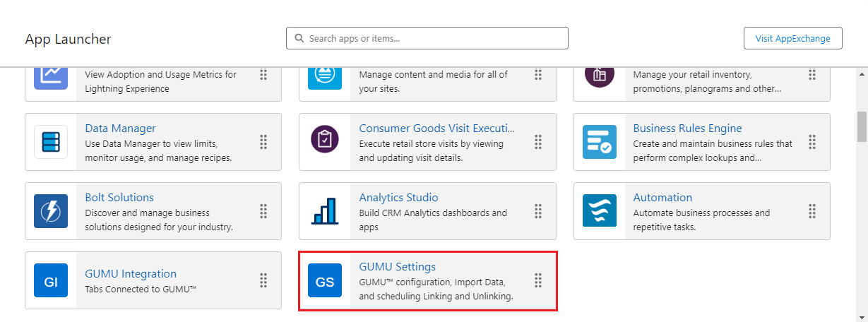Open the Business Rules Engine title link

coord(687,128)
